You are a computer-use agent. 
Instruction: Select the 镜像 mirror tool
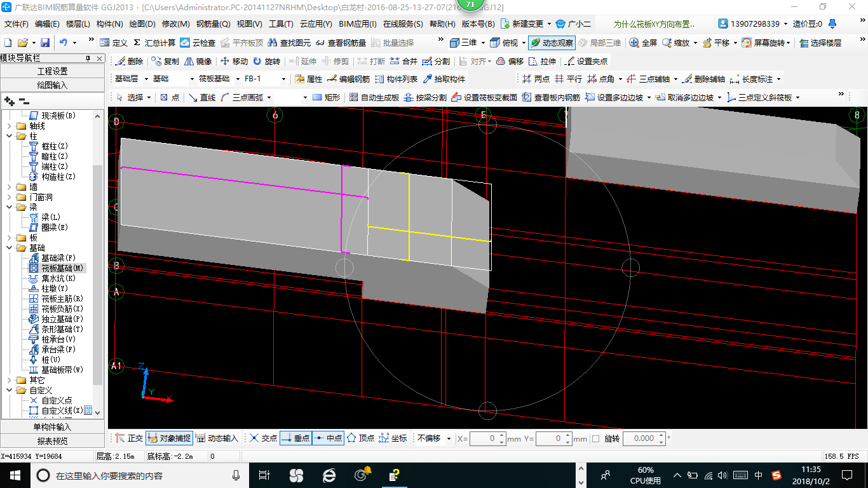click(198, 62)
